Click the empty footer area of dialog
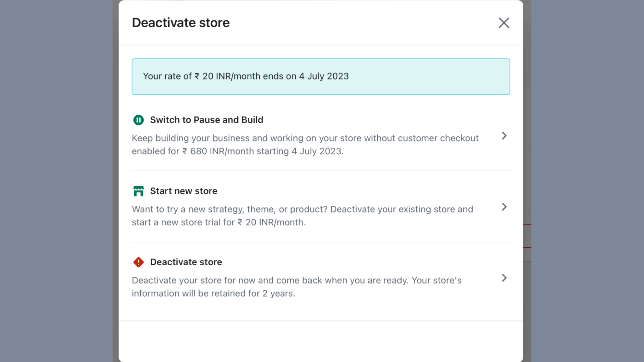The width and height of the screenshot is (644, 362). click(x=321, y=341)
